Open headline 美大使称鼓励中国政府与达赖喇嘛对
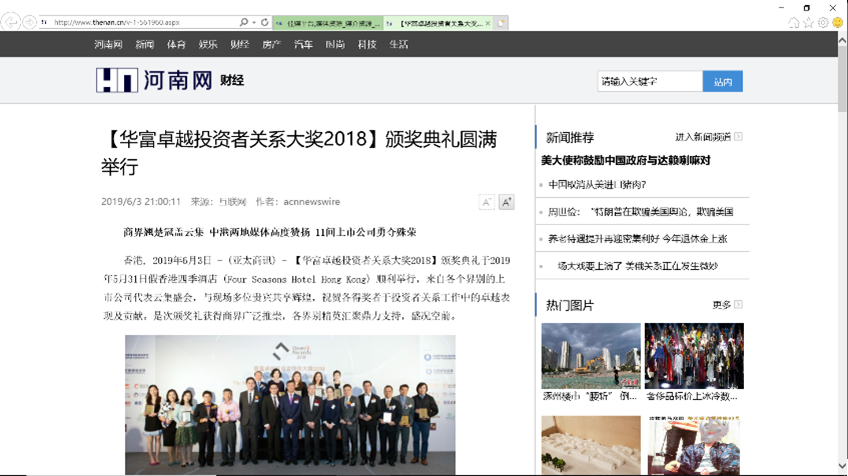The image size is (848, 476). (x=626, y=161)
